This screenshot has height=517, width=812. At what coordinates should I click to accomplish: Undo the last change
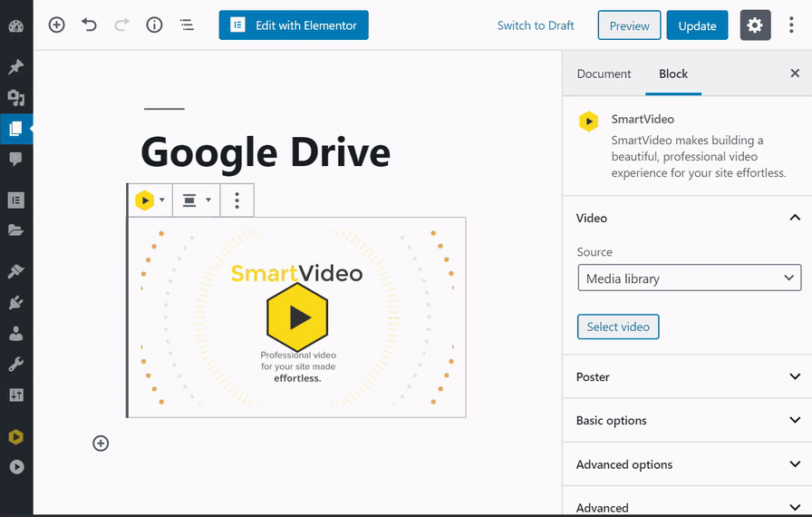tap(89, 24)
